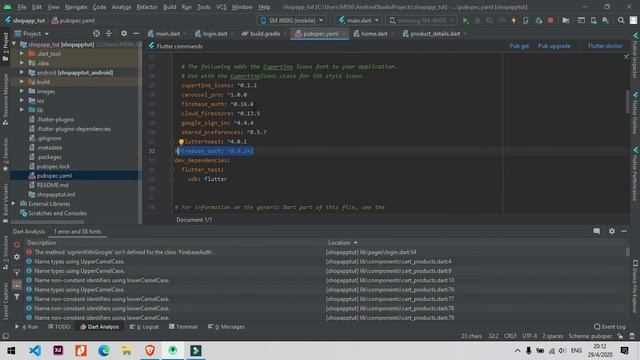Open the AVD Manager phone icon

(x=593, y=20)
